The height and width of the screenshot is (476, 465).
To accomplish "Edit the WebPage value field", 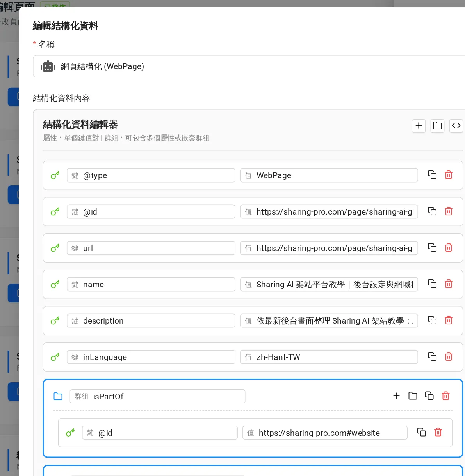I will (329, 175).
